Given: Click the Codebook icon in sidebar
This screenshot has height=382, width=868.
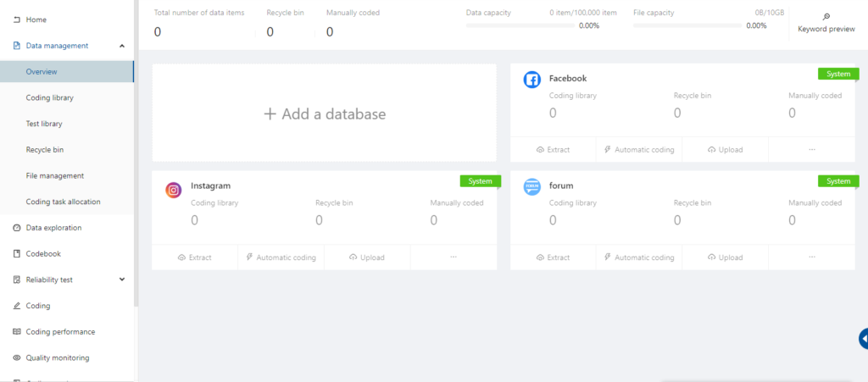Looking at the screenshot, I should 16,254.
